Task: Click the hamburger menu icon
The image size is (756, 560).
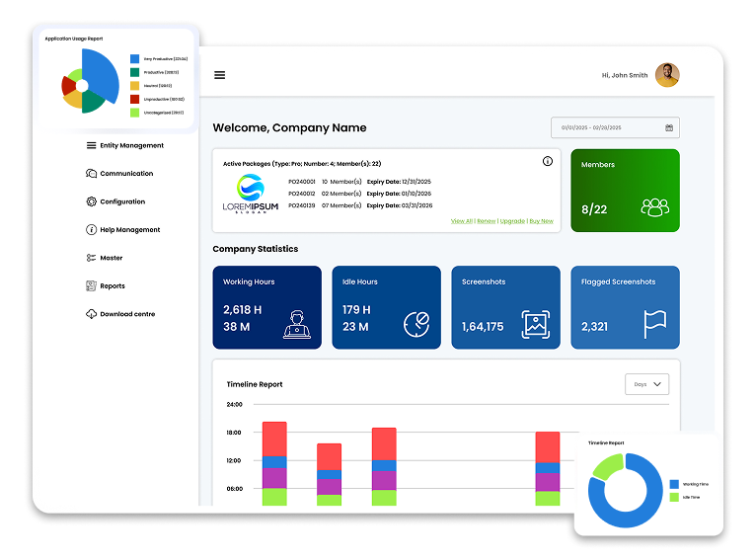Action: pyautogui.click(x=219, y=75)
